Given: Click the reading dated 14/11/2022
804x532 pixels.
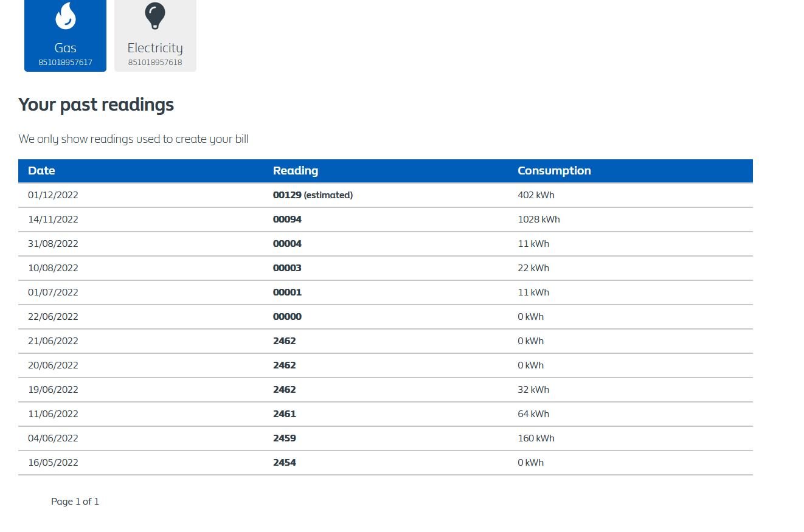Looking at the screenshot, I should click(x=287, y=219).
